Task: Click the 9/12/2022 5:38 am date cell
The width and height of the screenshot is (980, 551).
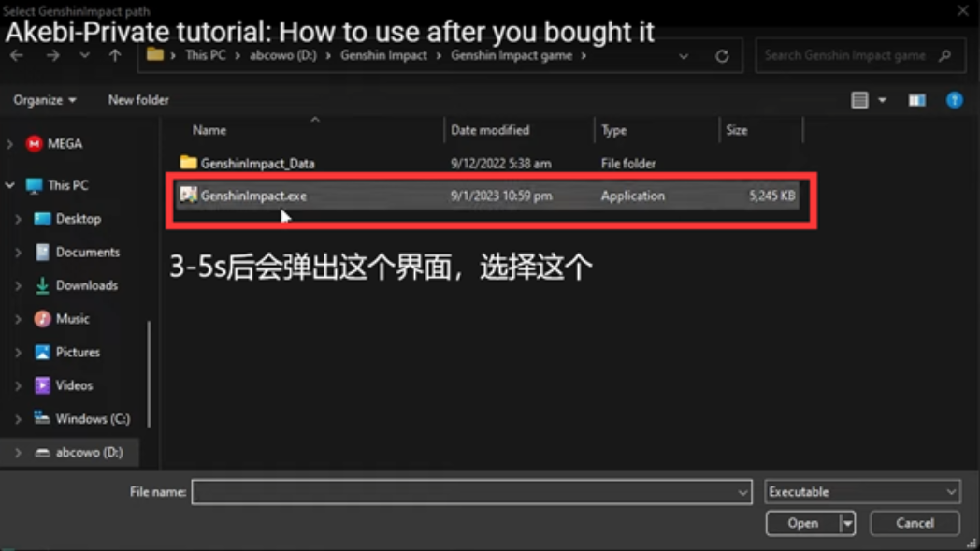Action: (500, 163)
